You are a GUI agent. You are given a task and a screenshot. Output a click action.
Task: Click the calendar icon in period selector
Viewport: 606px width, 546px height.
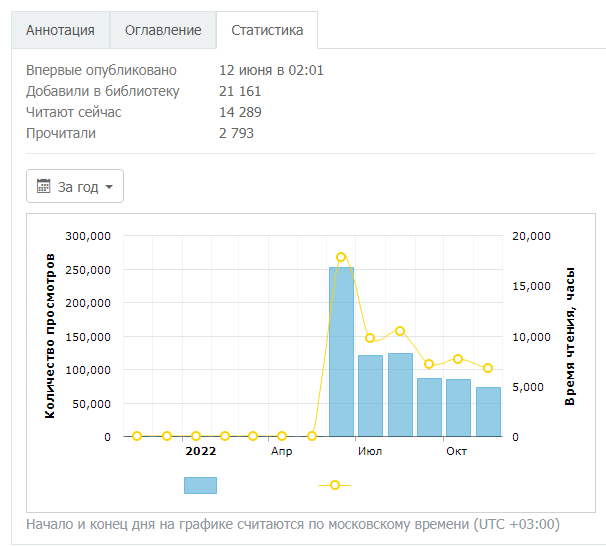(x=43, y=187)
